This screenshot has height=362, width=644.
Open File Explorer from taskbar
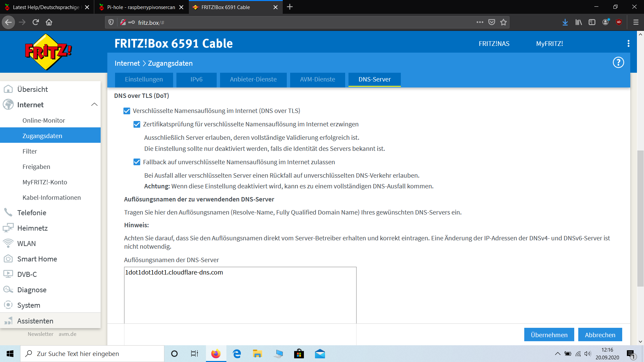coord(257,354)
